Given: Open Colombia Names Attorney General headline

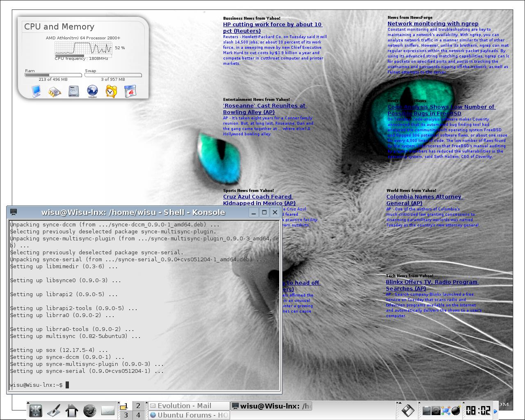Looking at the screenshot, I should coord(424,200).
